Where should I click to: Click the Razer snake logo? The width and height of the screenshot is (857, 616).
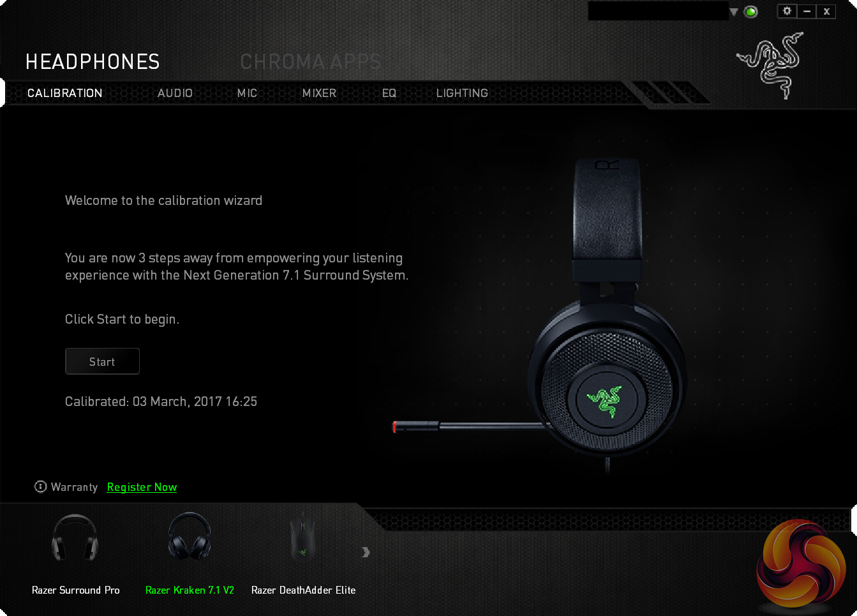pyautogui.click(x=770, y=66)
